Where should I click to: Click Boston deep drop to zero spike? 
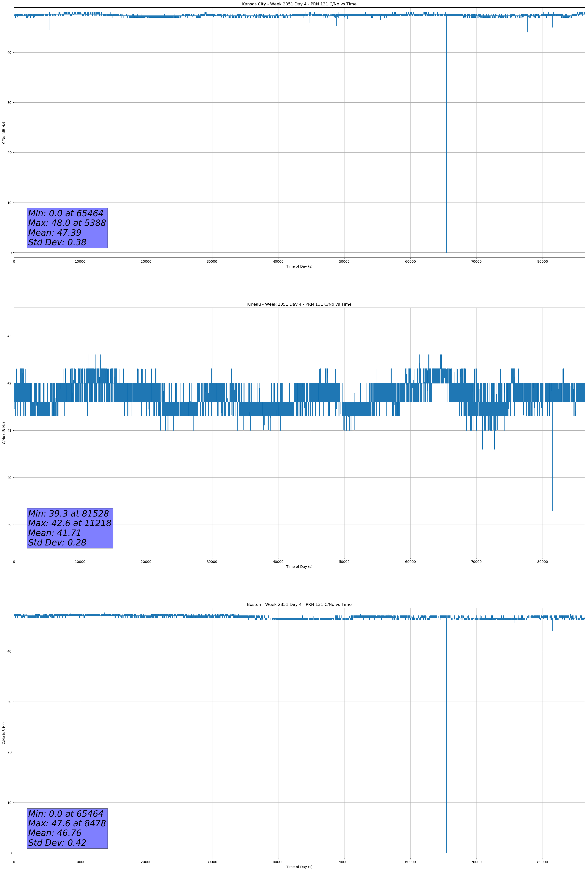pyautogui.click(x=446, y=749)
